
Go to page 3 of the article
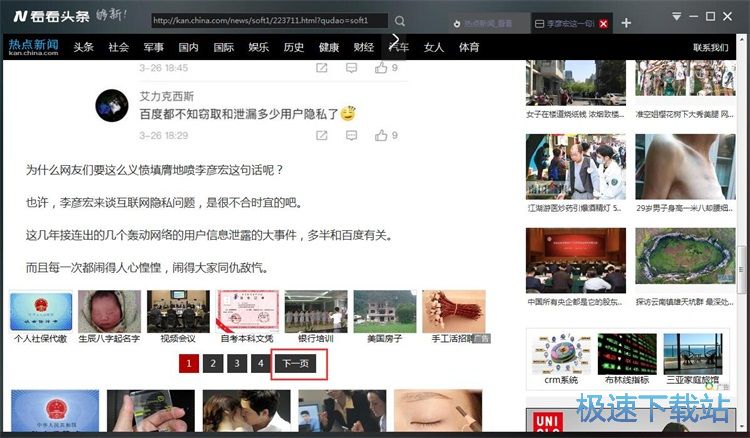(237, 363)
